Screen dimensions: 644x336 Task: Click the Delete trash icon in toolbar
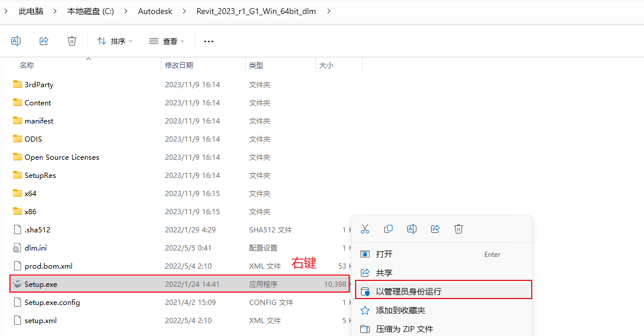(x=72, y=41)
